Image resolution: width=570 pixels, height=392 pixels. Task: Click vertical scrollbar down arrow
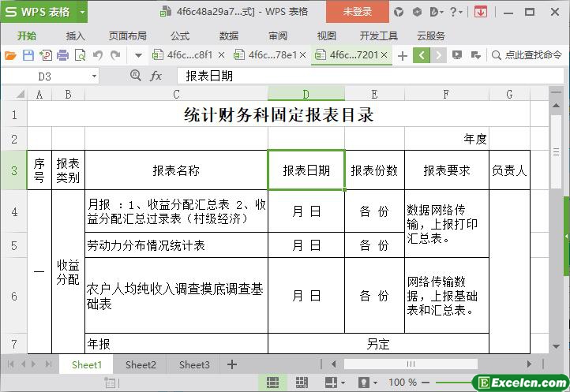tap(556, 346)
